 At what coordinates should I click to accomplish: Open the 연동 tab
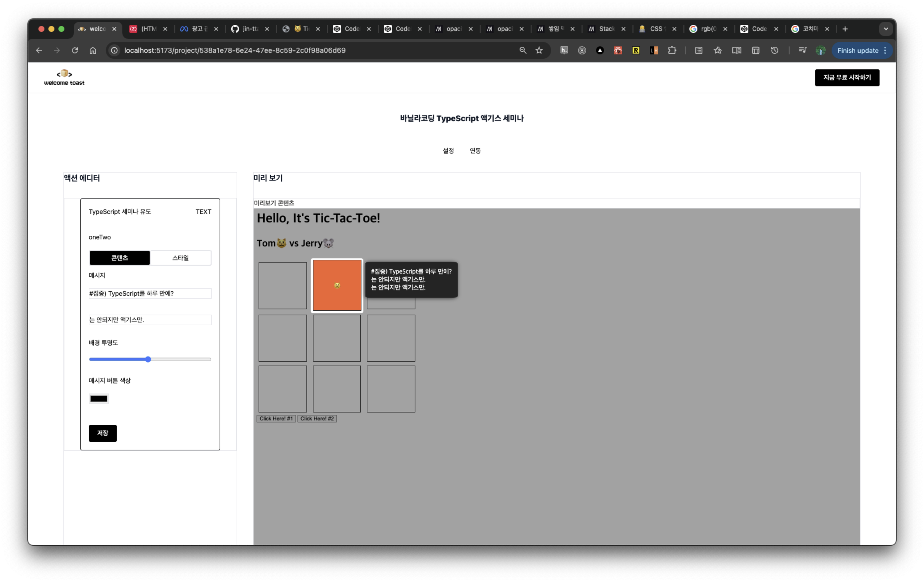coord(475,151)
